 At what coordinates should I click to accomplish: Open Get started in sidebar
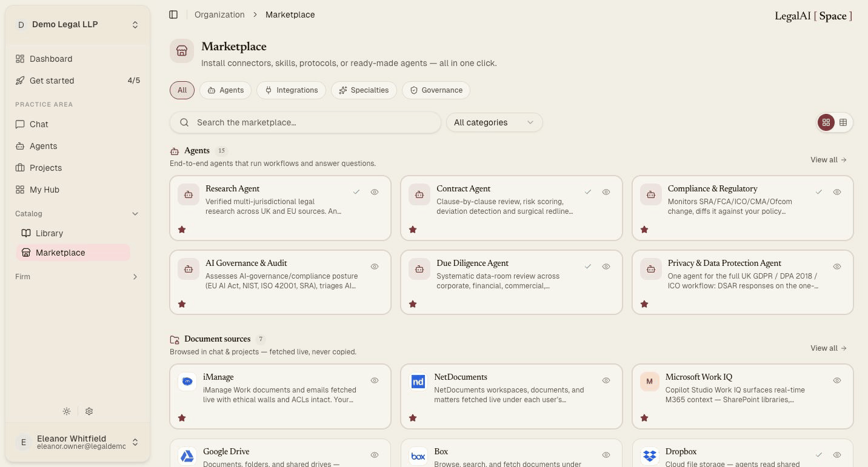pos(78,81)
